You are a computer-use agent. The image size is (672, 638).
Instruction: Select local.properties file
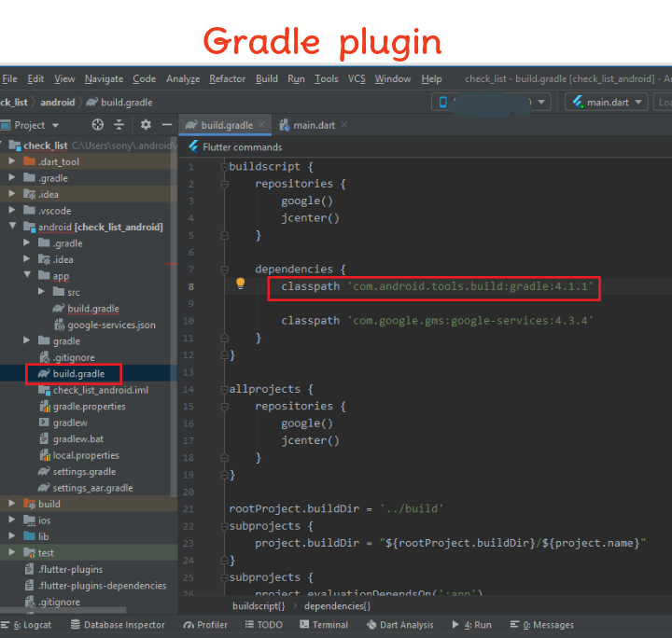point(86,455)
